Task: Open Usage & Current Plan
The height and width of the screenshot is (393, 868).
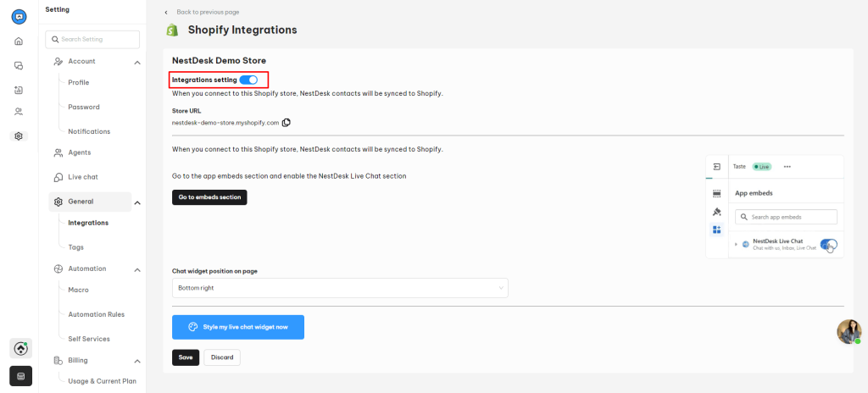Action: (102, 381)
